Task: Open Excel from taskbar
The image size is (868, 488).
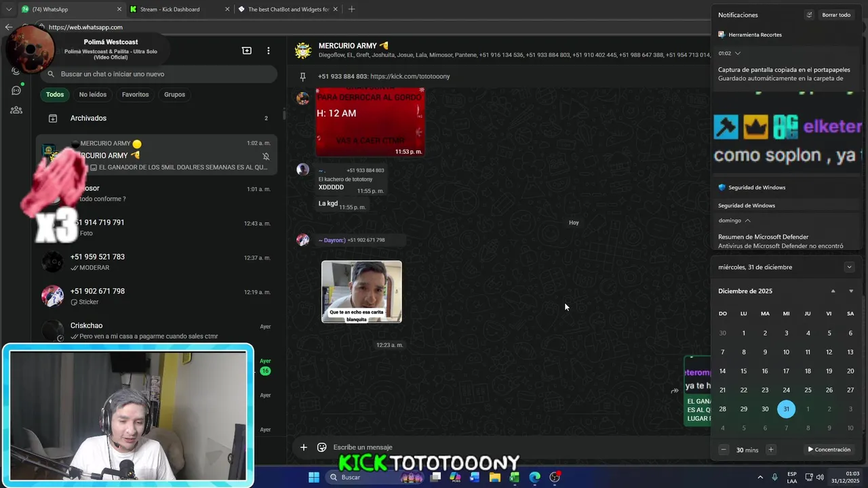Action: pyautogui.click(x=515, y=477)
